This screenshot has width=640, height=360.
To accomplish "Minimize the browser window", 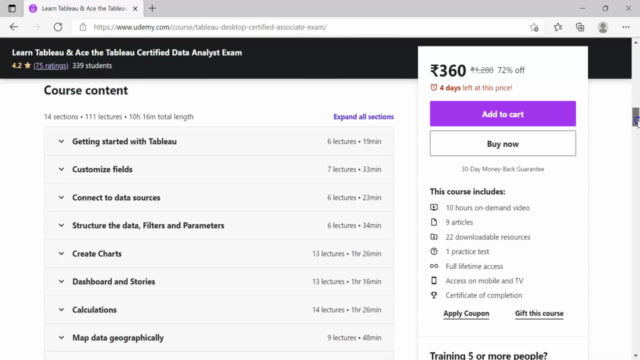I will click(582, 9).
